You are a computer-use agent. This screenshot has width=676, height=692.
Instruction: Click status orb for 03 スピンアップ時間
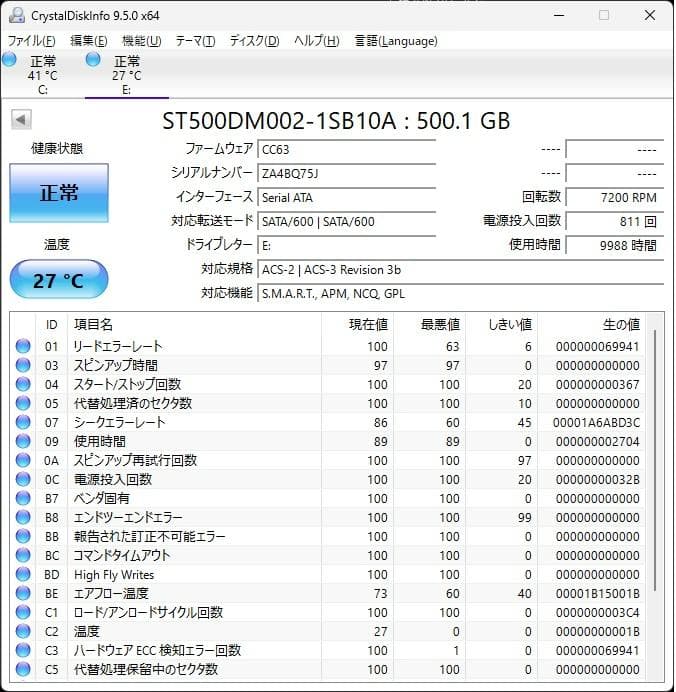23,365
